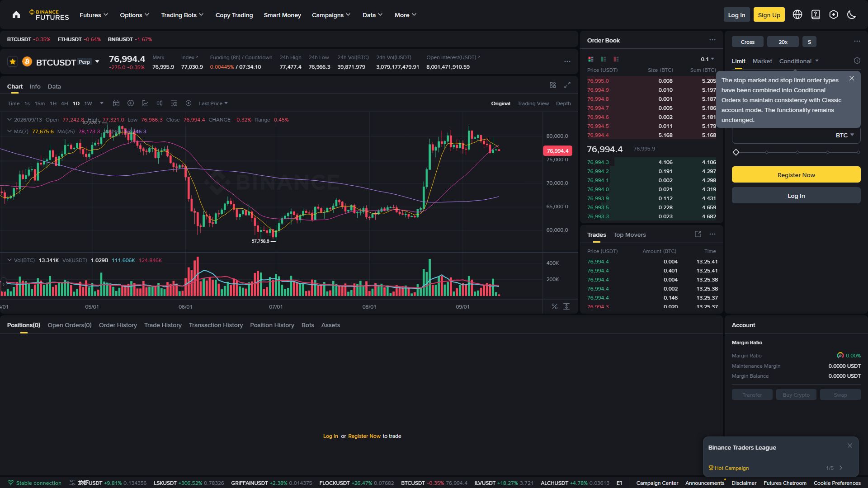Pop out the Trades panel
The width and height of the screenshot is (868, 488).
[x=698, y=234]
